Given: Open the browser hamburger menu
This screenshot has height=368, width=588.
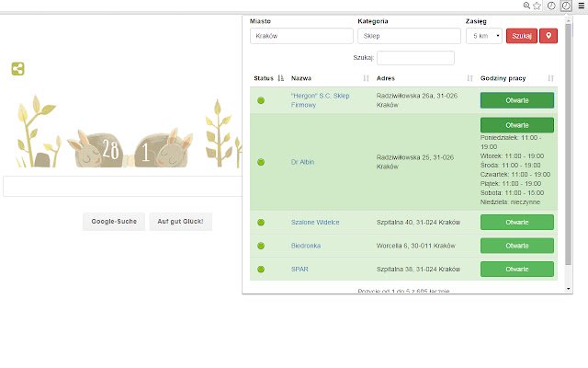Looking at the screenshot, I should [x=581, y=6].
